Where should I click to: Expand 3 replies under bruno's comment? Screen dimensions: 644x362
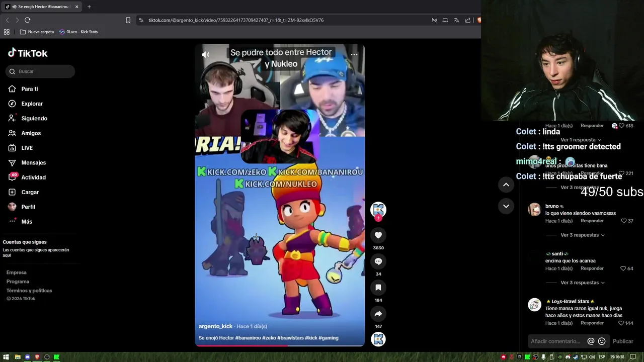click(582, 235)
